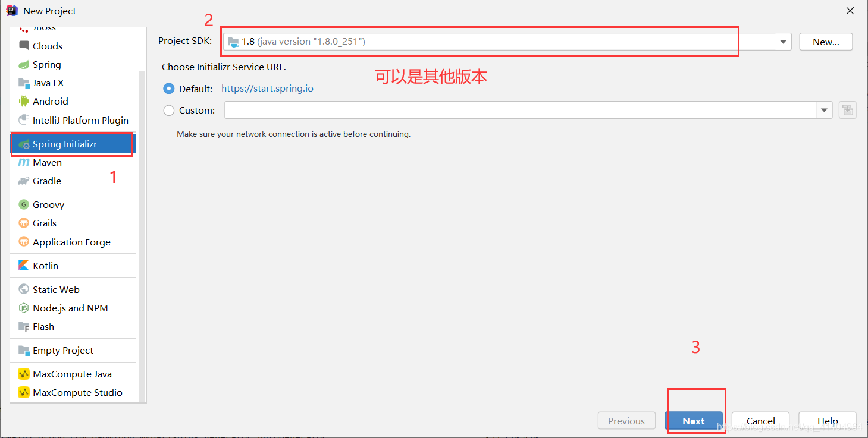Select the Gradle project generator
The height and width of the screenshot is (438, 868).
click(x=46, y=181)
